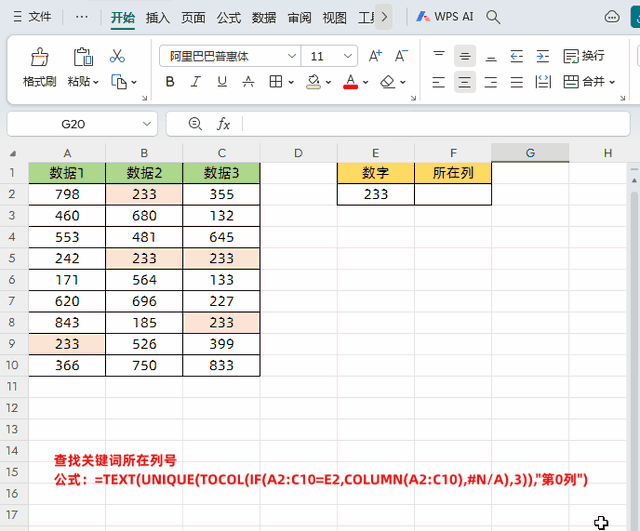640x531 pixels.
Task: Click the fill color bucket icon
Action: pyautogui.click(x=313, y=82)
